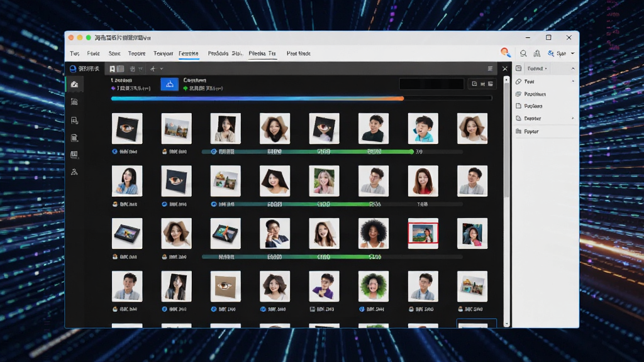Screen dimensions: 644x362
Task: Open the hamburger menu in dark toolbar
Action: coord(490,69)
